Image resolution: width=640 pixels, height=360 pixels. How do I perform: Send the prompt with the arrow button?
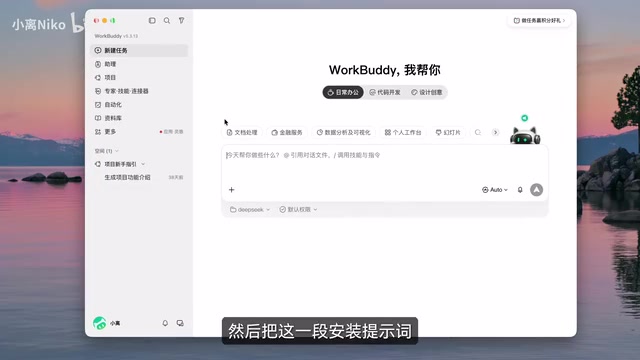click(x=536, y=190)
